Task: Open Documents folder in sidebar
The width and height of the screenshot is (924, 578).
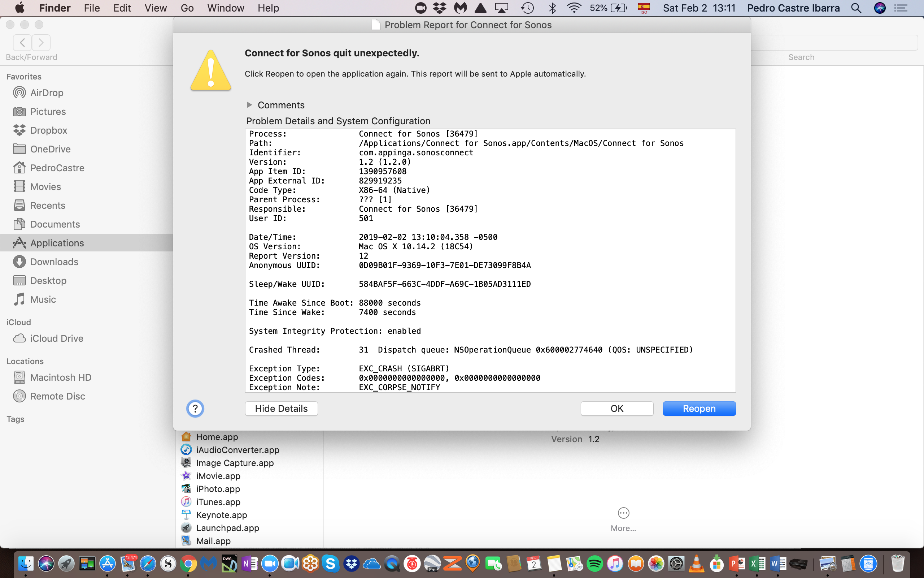Action: click(55, 224)
